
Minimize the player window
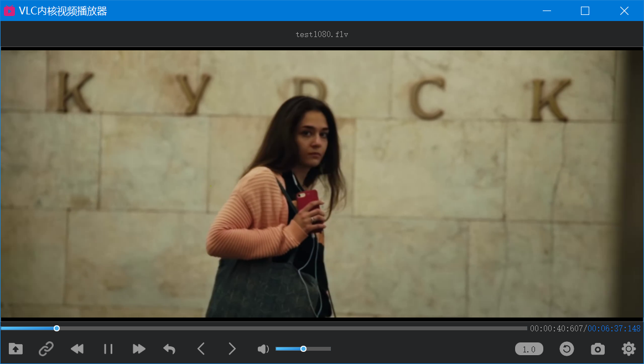tap(547, 11)
